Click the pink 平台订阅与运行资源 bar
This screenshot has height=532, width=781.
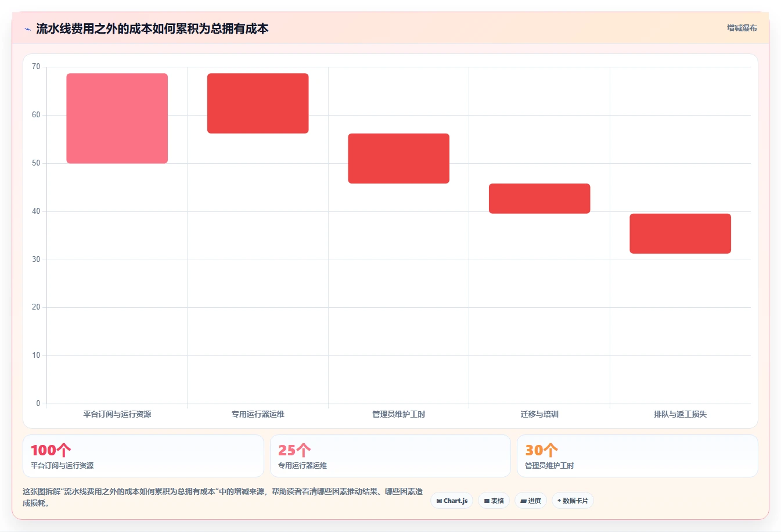click(x=117, y=118)
